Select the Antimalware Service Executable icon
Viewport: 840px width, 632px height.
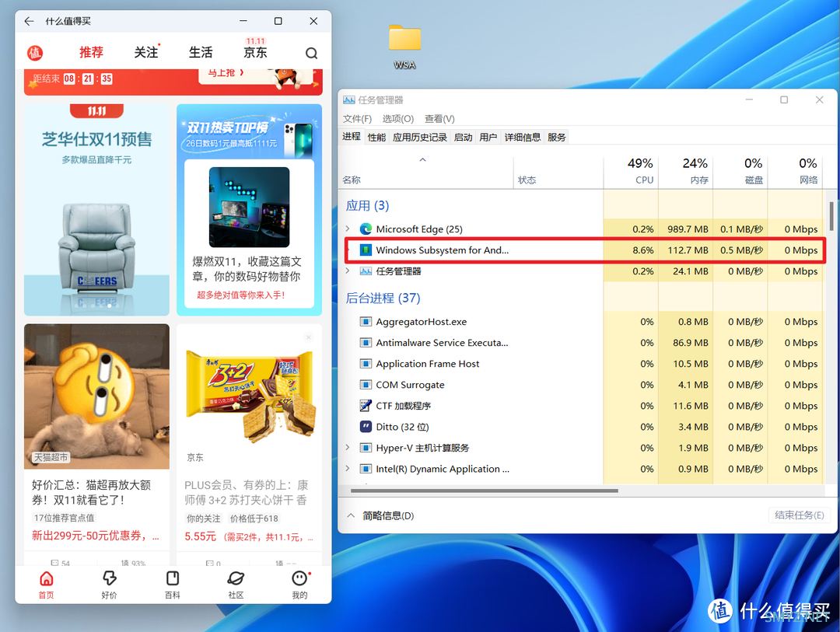tap(366, 343)
